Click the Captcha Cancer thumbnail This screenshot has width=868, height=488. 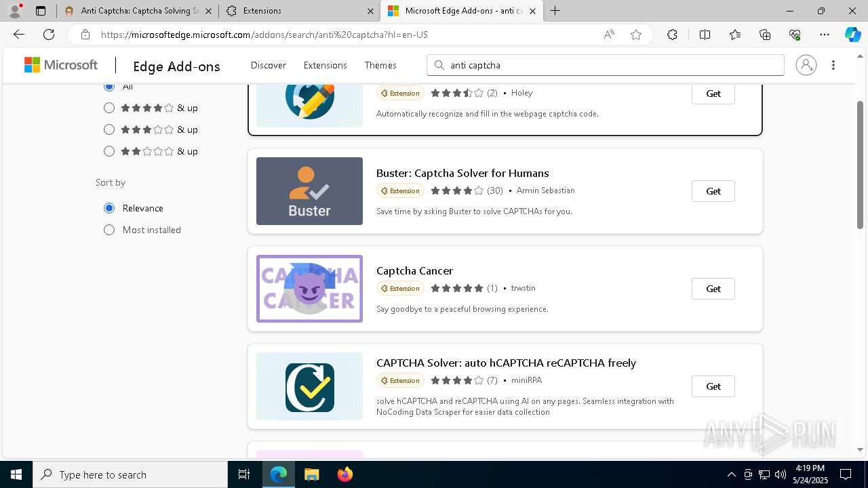tap(309, 289)
